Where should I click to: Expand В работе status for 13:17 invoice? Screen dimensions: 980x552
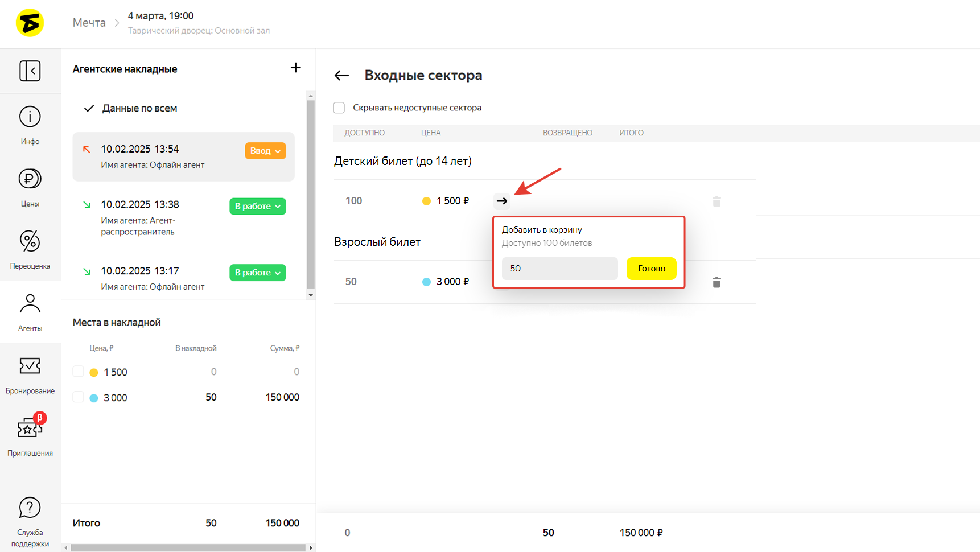coord(257,273)
